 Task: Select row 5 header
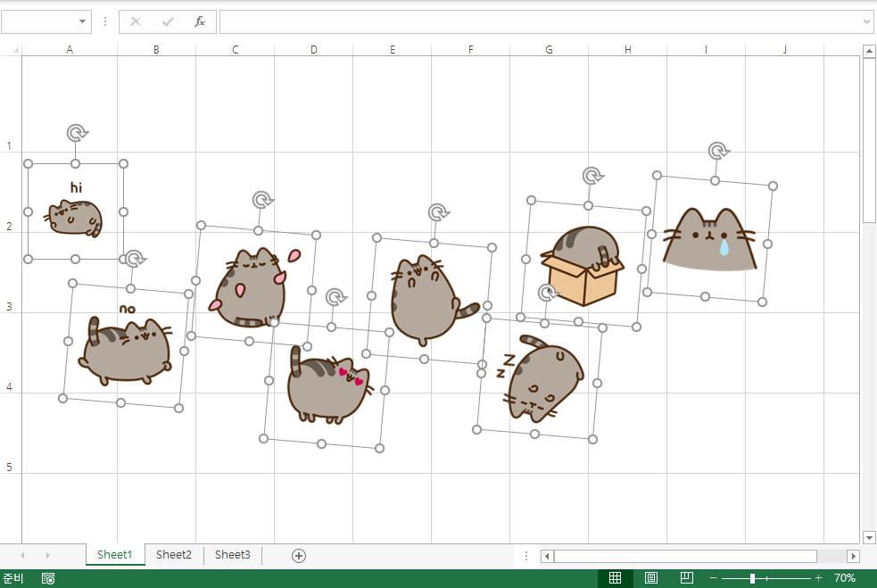pyautogui.click(x=10, y=433)
